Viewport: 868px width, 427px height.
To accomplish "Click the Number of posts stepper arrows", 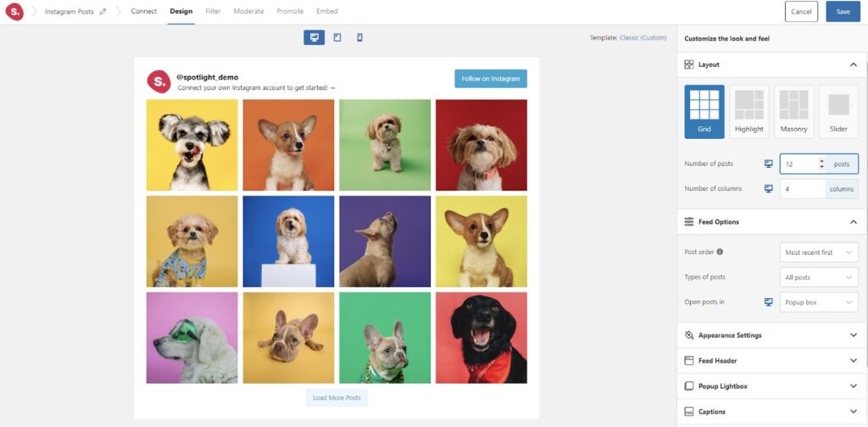I will (x=821, y=164).
